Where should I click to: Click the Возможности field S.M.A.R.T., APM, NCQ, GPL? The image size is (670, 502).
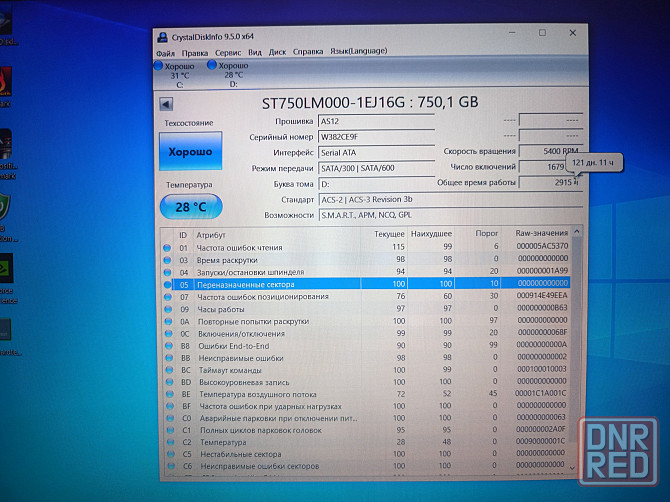451,215
